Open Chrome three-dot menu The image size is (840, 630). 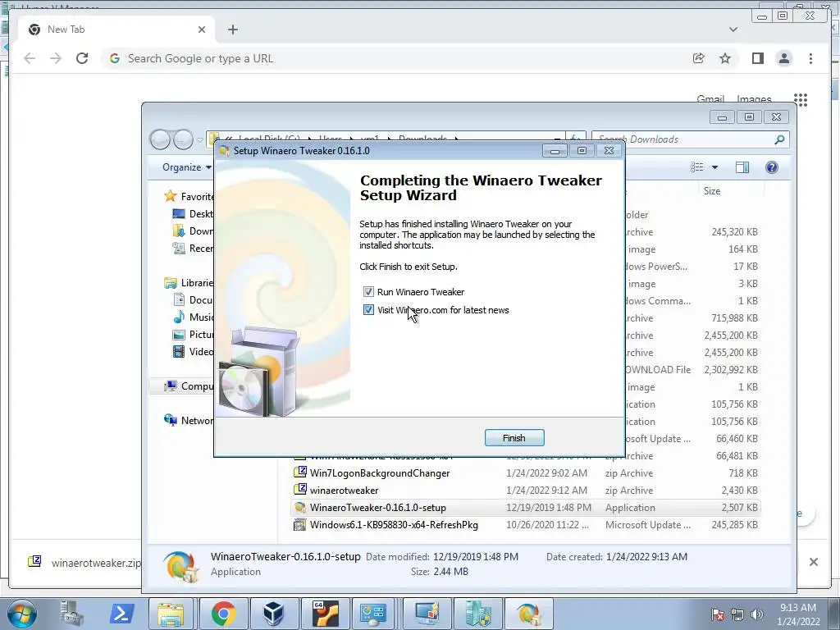tap(810, 58)
